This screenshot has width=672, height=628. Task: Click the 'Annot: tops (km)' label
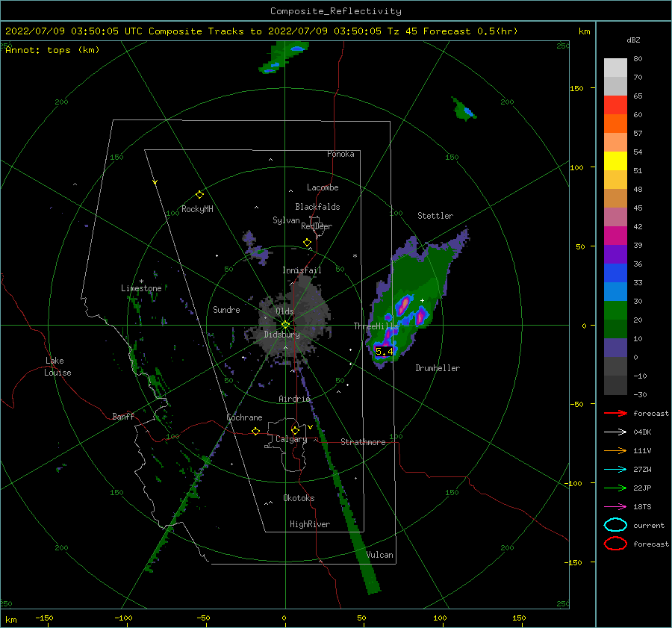click(52, 50)
